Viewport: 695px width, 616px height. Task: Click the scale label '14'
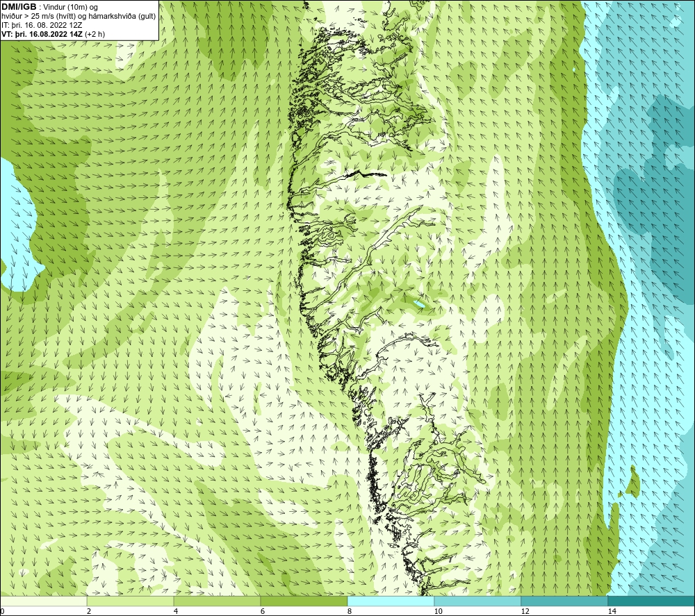[612, 611]
